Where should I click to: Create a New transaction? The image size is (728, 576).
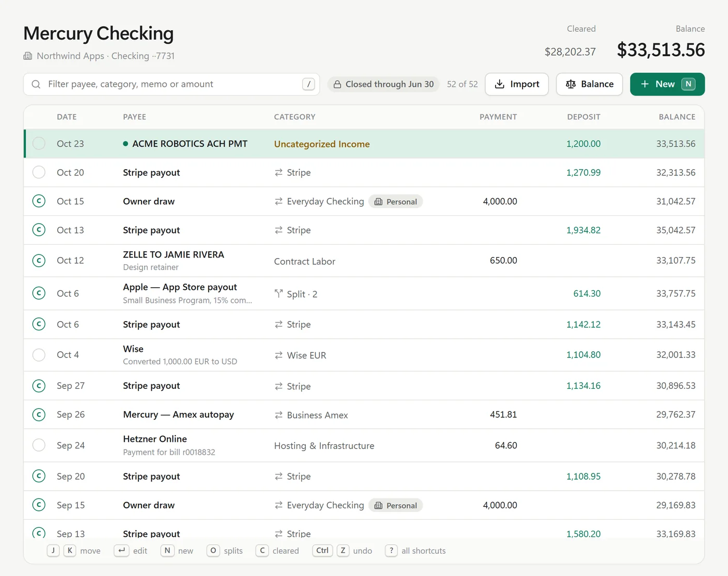(667, 84)
